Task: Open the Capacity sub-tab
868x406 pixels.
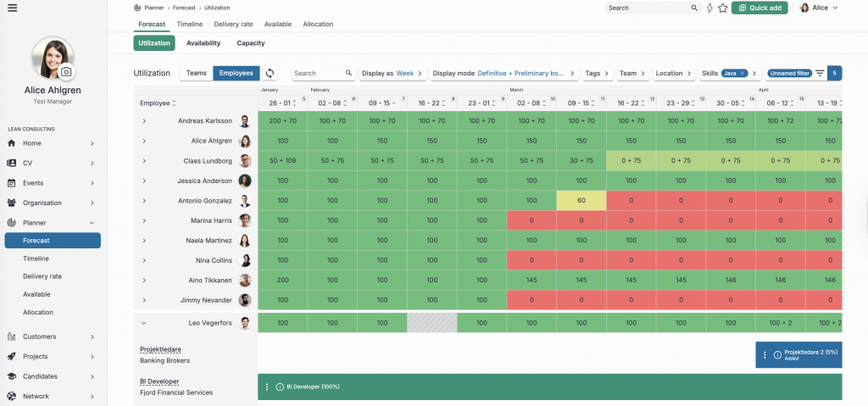Action: pyautogui.click(x=251, y=43)
